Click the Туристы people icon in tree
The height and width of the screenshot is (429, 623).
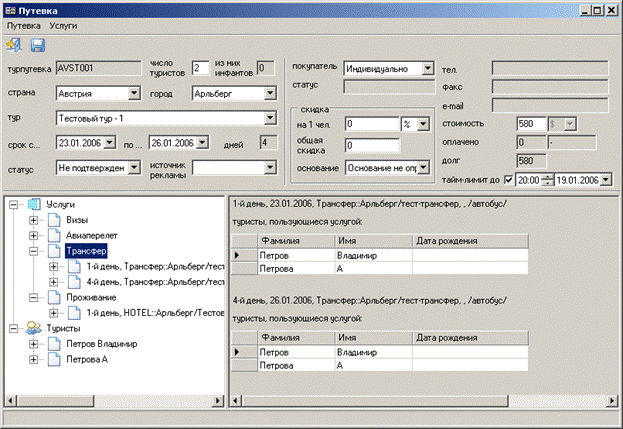34,328
